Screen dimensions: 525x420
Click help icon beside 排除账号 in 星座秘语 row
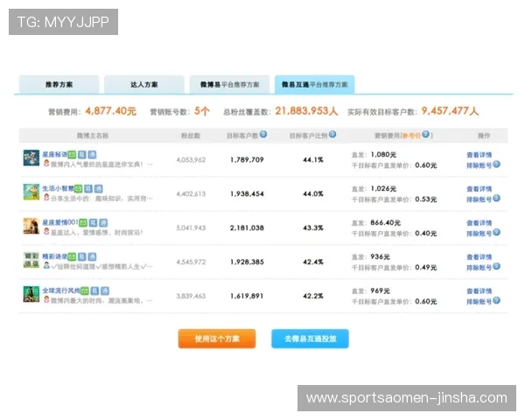click(x=496, y=164)
